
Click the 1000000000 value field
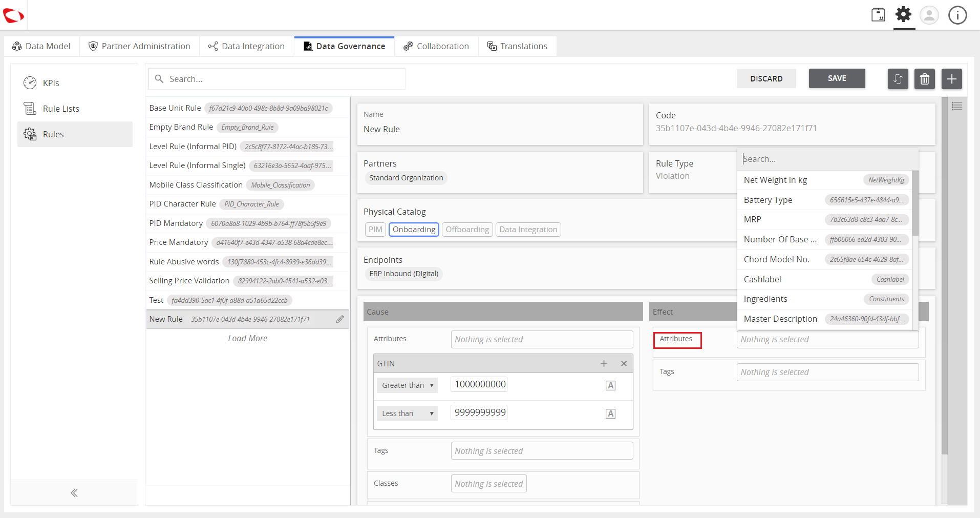pyautogui.click(x=479, y=384)
